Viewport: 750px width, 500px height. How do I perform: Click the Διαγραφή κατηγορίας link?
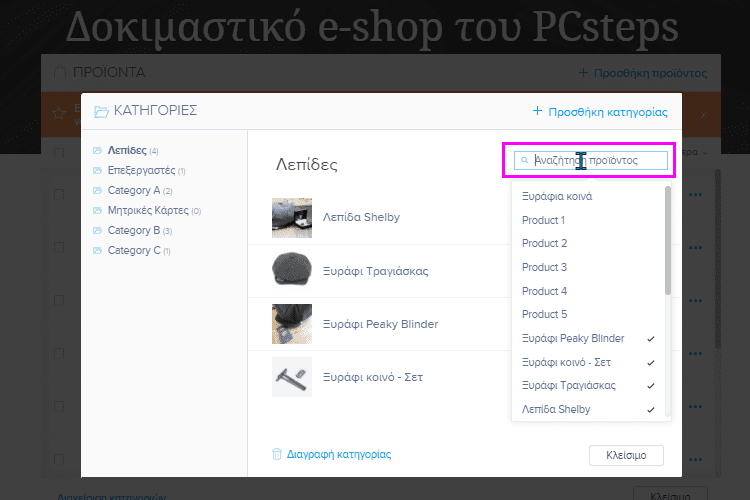[339, 455]
